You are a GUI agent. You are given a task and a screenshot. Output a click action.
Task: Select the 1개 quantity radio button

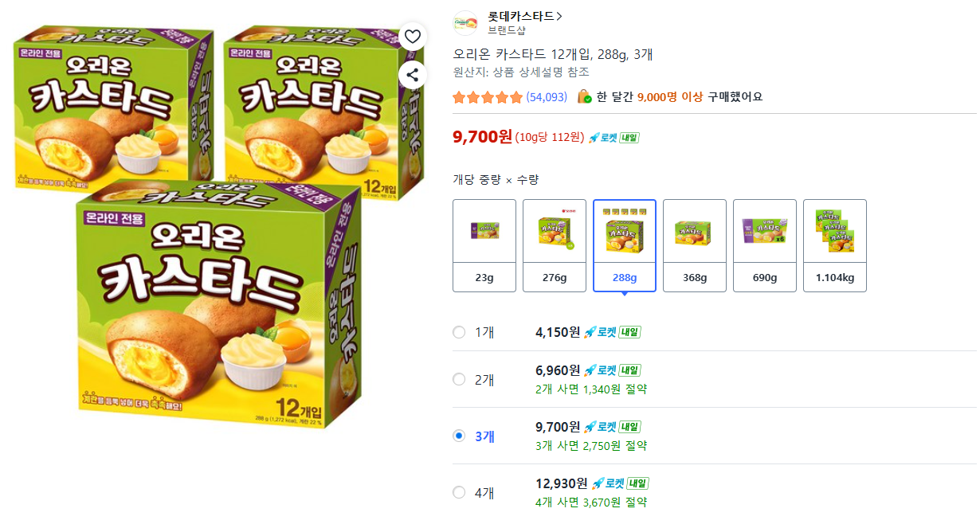[x=459, y=332]
